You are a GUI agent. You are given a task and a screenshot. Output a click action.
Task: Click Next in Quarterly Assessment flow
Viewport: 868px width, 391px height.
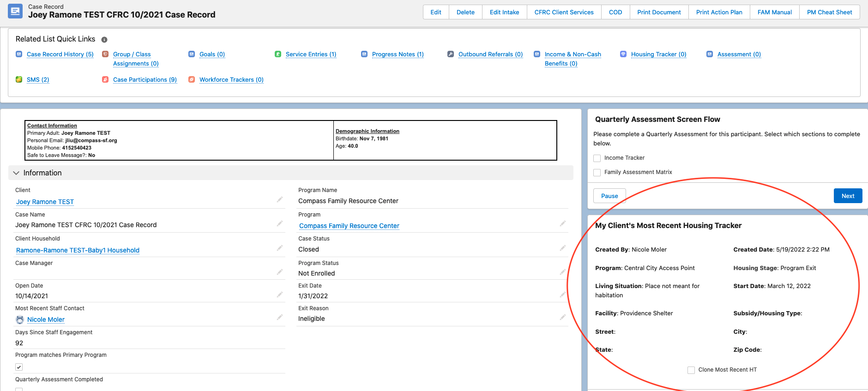click(848, 196)
